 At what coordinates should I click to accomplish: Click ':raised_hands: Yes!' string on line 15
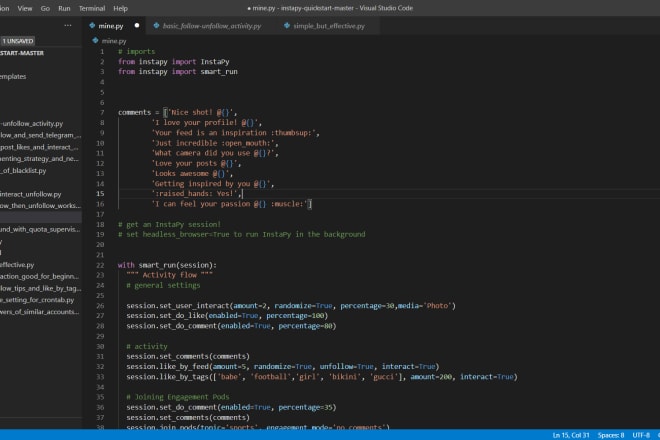coord(195,194)
